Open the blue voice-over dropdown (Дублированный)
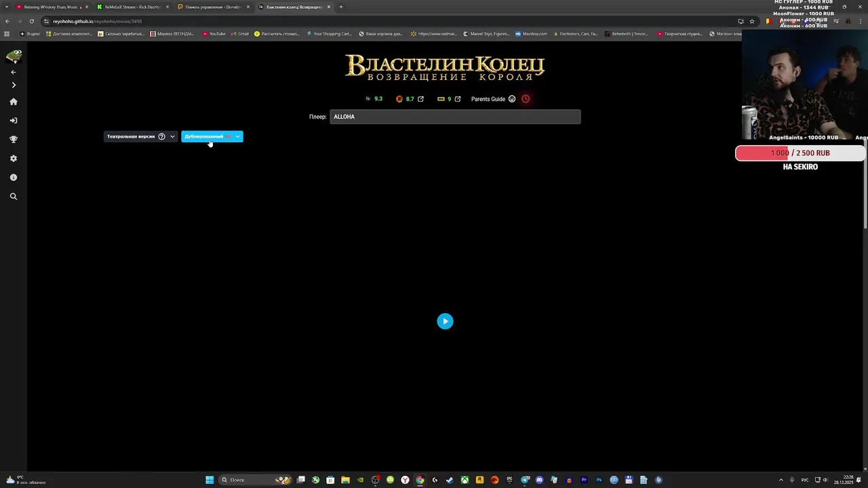868x488 pixels. [212, 136]
